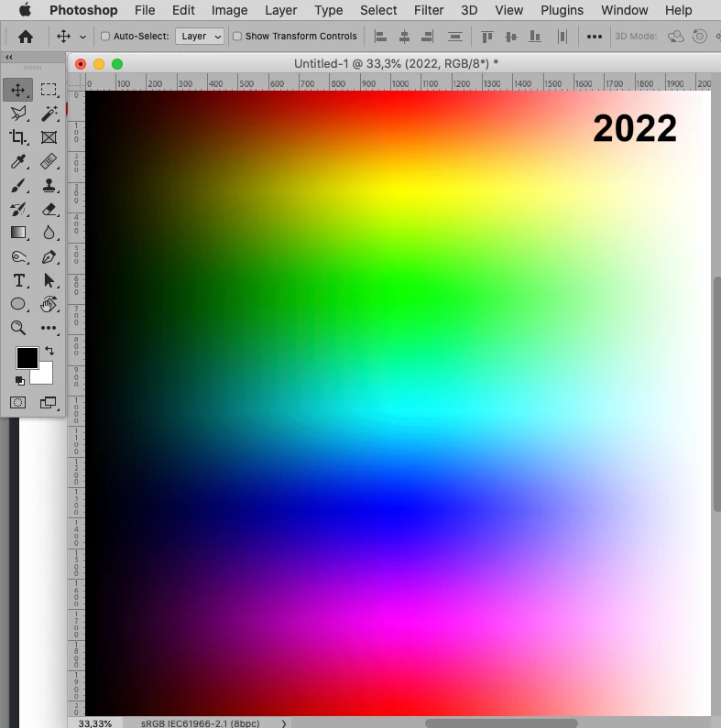Select the Brush tool
721x728 pixels.
coord(18,186)
